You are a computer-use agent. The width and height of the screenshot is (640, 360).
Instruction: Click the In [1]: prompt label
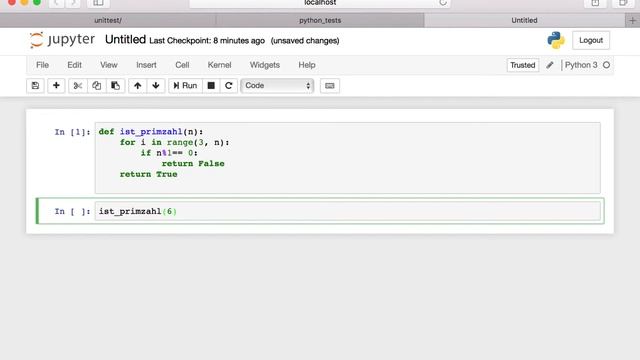pos(72,132)
